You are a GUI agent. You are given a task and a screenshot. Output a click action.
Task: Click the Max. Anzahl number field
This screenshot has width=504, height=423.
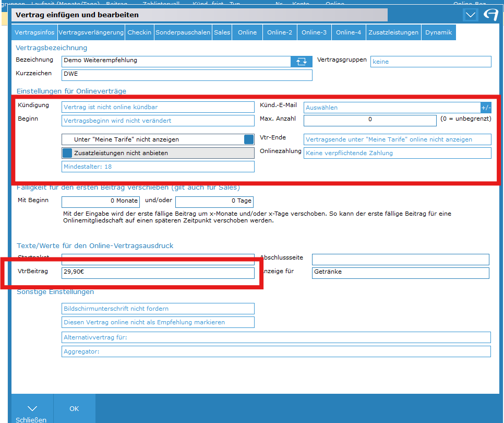pyautogui.click(x=369, y=121)
